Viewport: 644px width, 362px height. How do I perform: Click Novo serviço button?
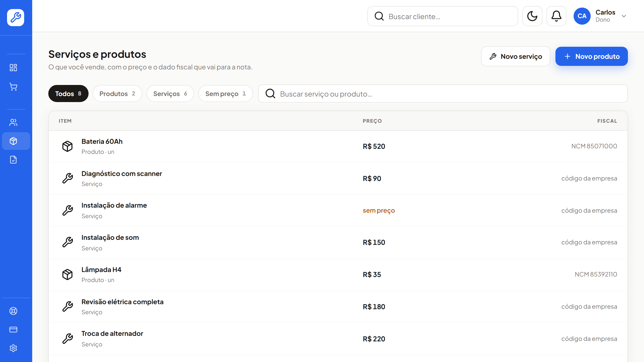point(515,56)
